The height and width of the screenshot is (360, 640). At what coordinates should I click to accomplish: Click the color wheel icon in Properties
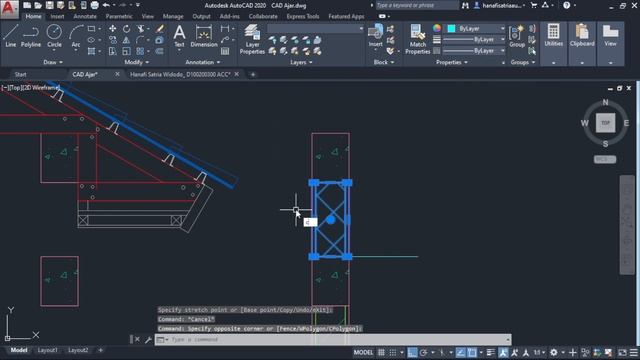coord(437,28)
